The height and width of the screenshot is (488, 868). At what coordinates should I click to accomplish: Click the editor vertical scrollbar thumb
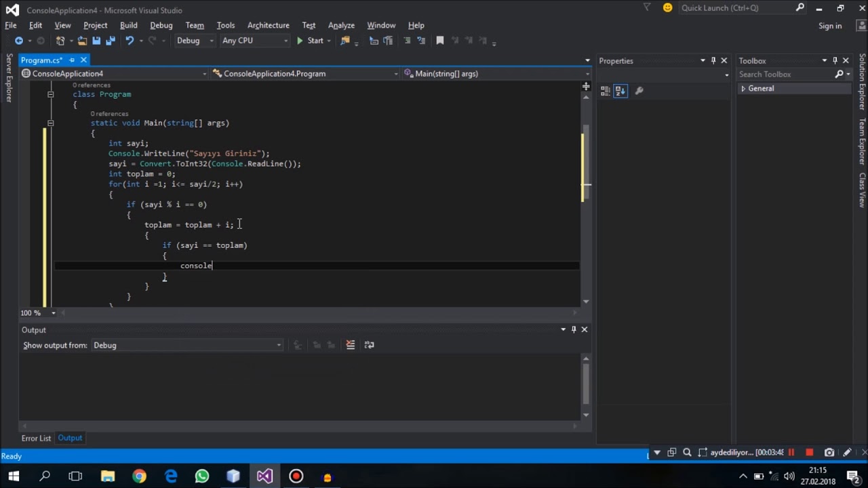coord(586,163)
